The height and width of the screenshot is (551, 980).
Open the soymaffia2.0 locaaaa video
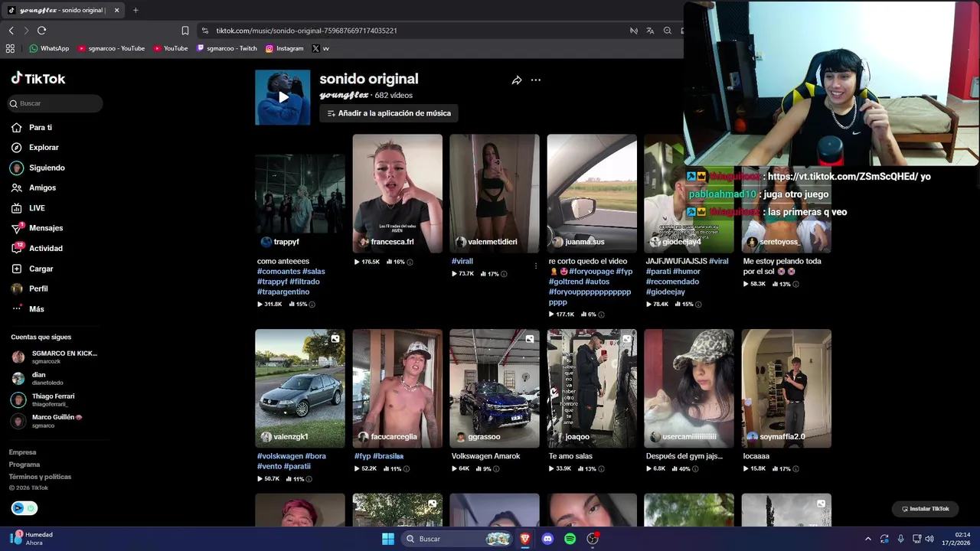click(786, 388)
